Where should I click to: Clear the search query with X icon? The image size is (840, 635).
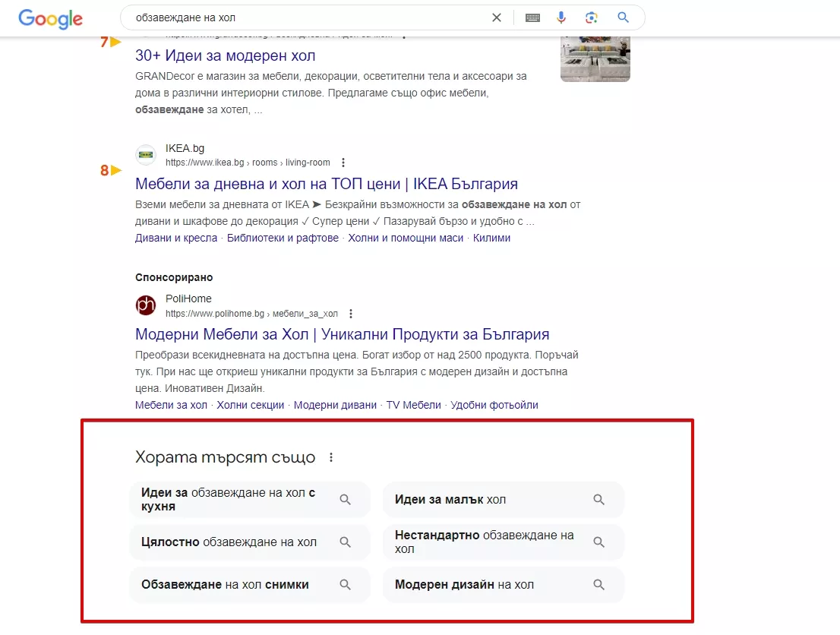click(497, 17)
